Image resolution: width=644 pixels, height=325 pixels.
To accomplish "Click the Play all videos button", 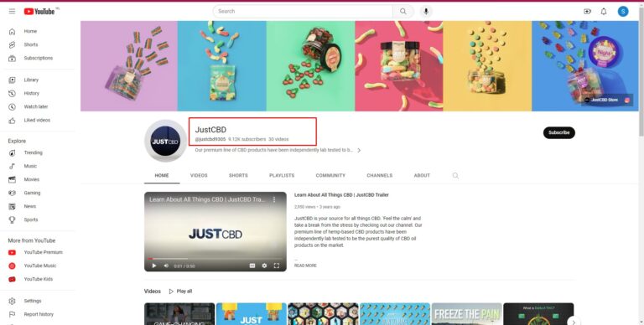I will tap(180, 291).
